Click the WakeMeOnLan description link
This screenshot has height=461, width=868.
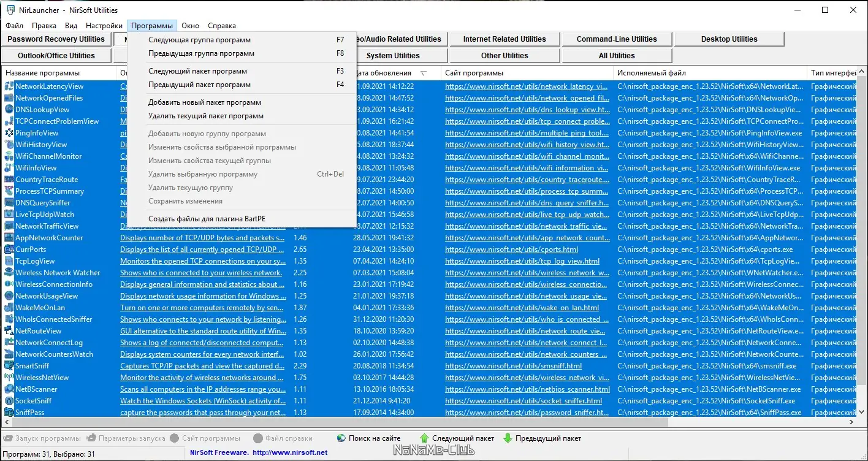(x=202, y=308)
